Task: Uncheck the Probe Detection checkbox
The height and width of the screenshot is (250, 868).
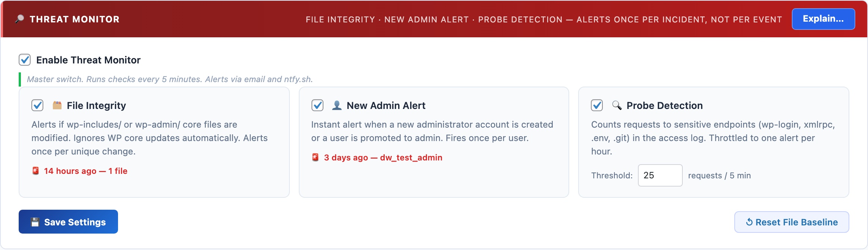Action: tap(596, 106)
